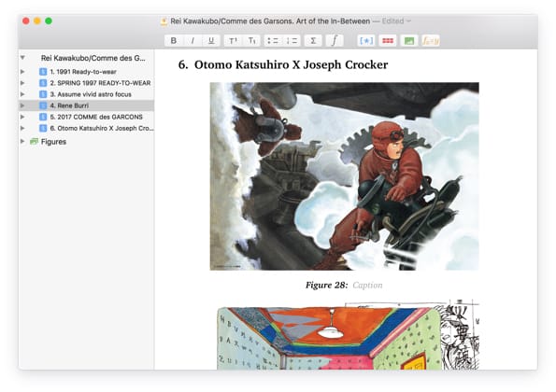Insert a figure with green image icon
The width and height of the screenshot is (556, 392).
409,41
